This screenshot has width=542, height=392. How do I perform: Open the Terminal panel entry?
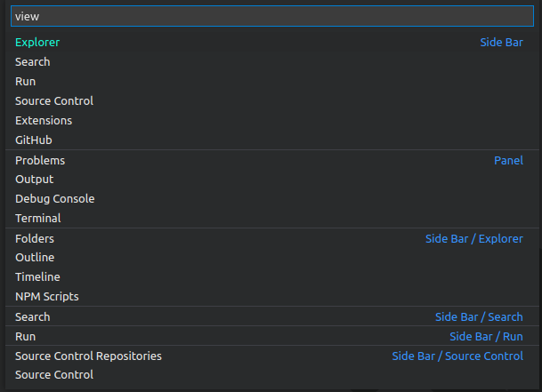coord(38,219)
